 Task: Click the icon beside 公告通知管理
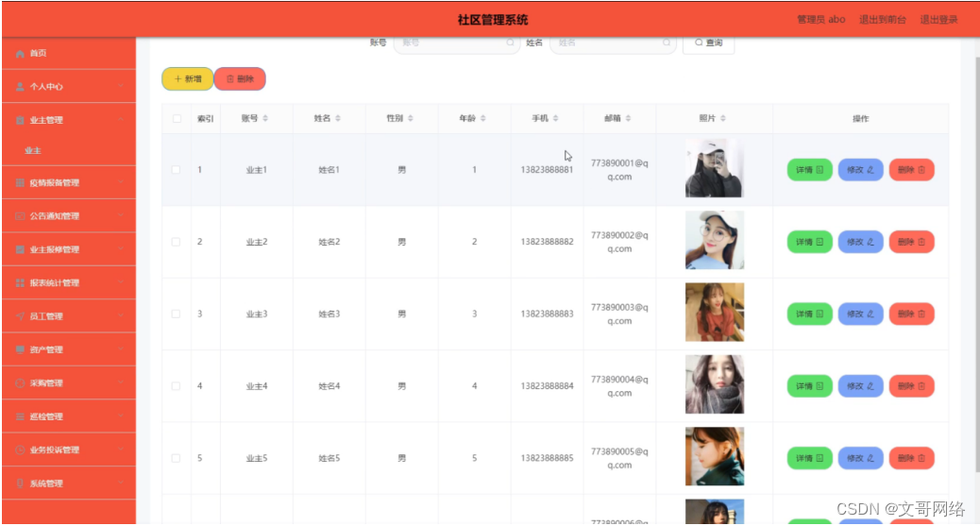(x=20, y=215)
